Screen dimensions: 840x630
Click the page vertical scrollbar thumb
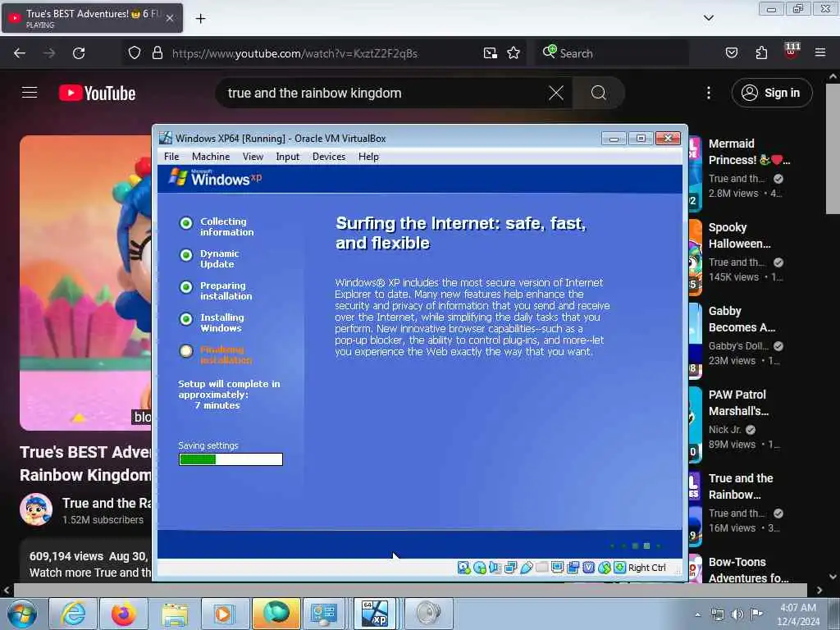coord(833,149)
